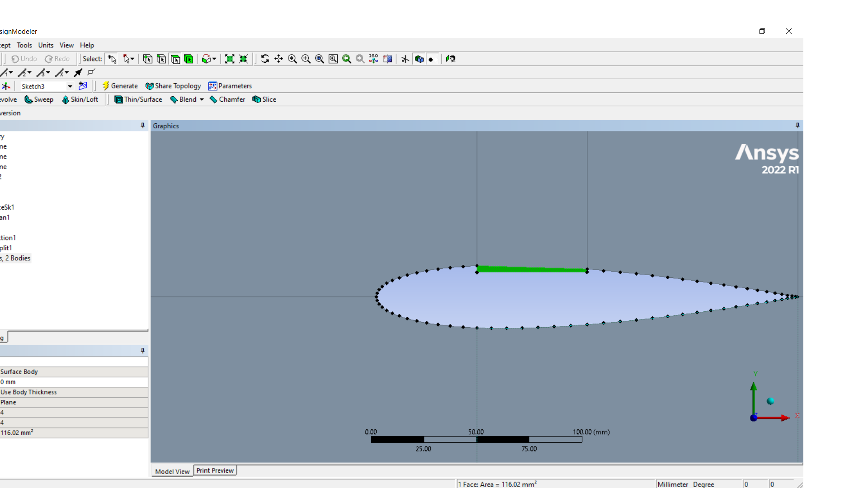Switch to Isometric view with ISO icon
The height and width of the screenshot is (488, 868).
pos(373,59)
